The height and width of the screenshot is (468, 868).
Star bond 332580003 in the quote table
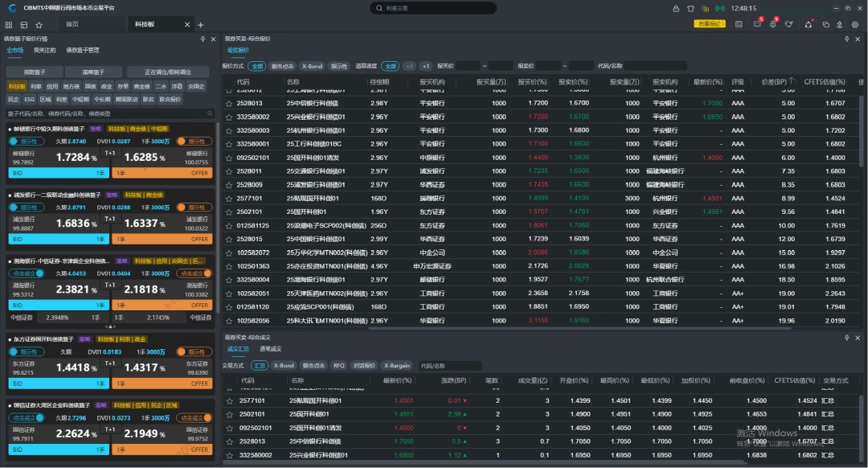(x=228, y=131)
